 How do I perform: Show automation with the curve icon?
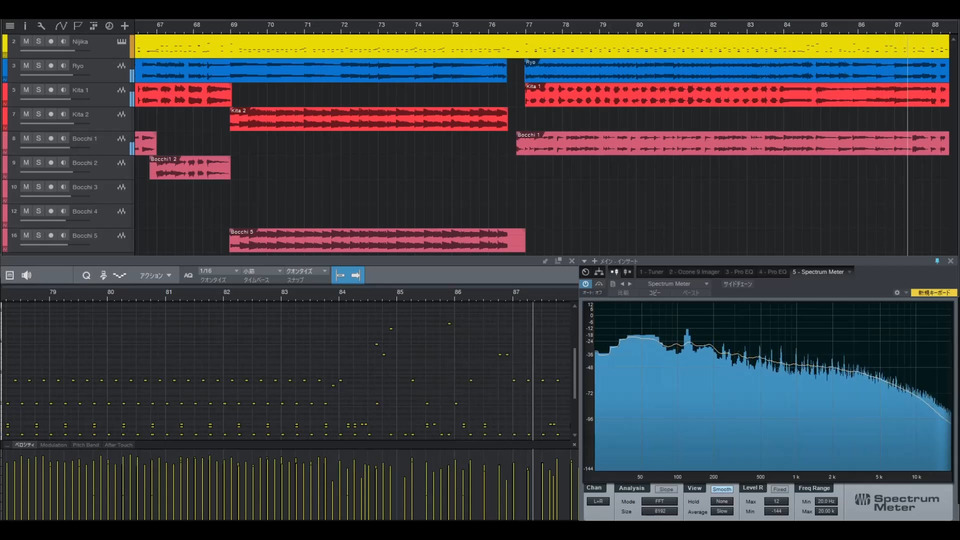pos(61,25)
